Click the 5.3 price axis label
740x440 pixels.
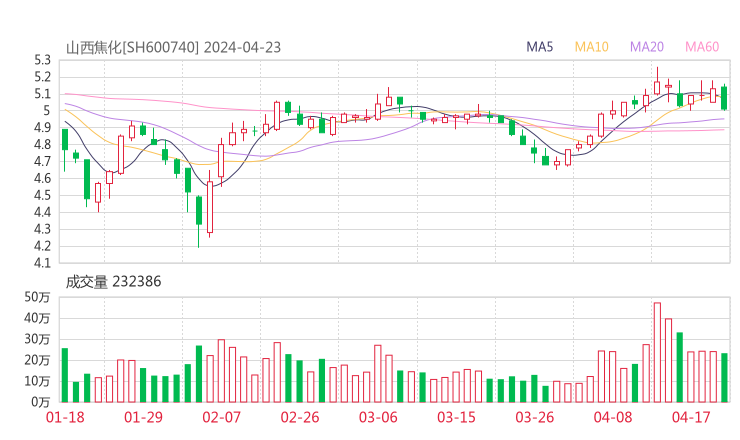click(42, 60)
